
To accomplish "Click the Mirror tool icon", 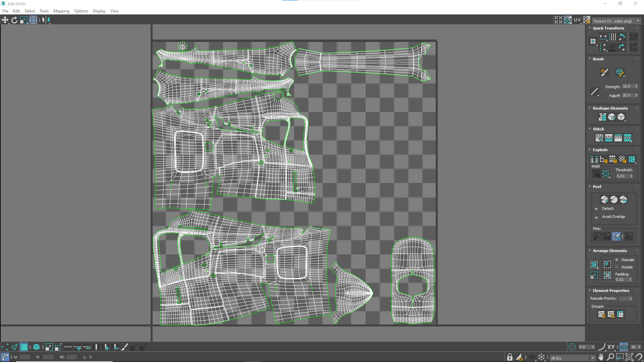I will click(x=46, y=20).
